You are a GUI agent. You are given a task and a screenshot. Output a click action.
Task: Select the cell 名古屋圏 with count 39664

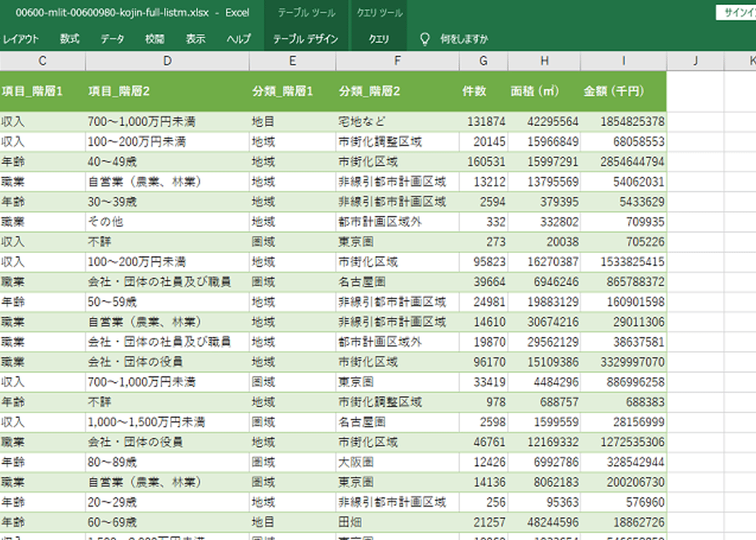pos(398,281)
